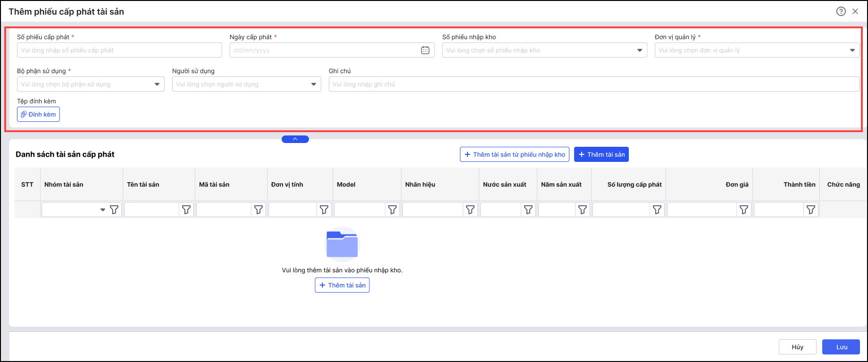
Task: Focus the Ghi chú note input field
Action: (594, 84)
